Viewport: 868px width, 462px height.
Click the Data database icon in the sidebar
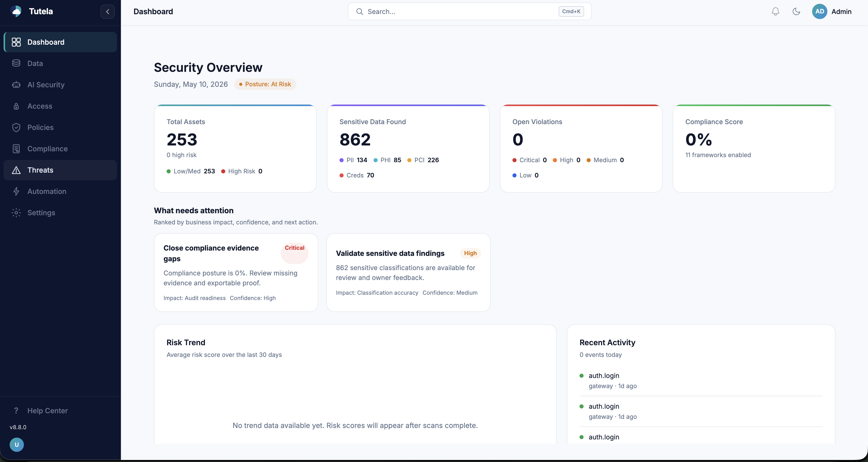16,63
